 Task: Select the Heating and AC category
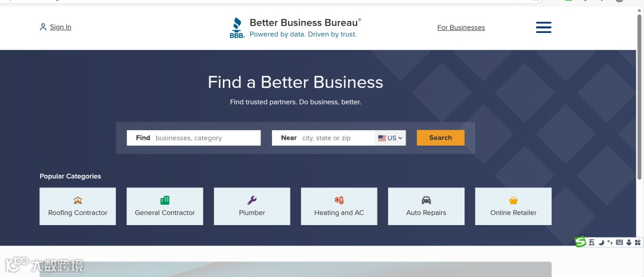tap(339, 207)
